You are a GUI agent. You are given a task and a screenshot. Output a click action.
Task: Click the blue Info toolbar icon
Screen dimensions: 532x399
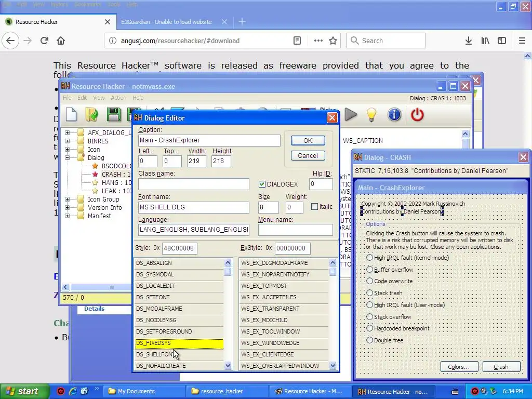coord(394,115)
